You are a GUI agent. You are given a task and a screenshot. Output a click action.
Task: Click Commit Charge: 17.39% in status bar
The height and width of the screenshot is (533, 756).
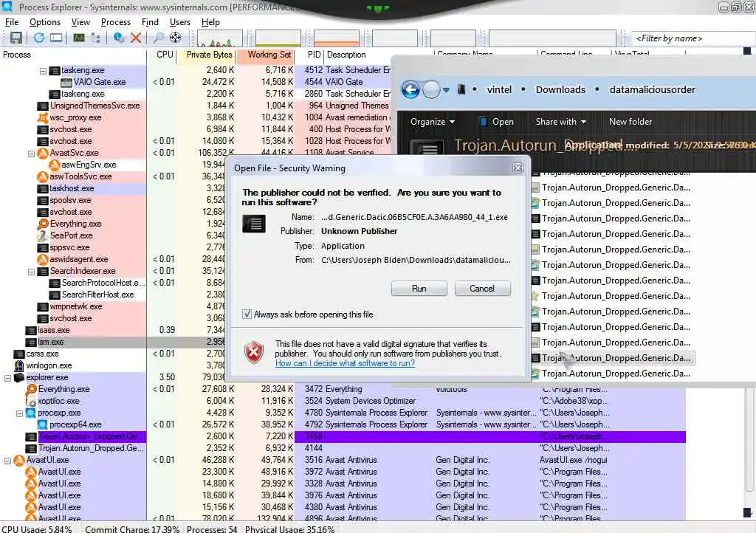pyautogui.click(x=132, y=529)
